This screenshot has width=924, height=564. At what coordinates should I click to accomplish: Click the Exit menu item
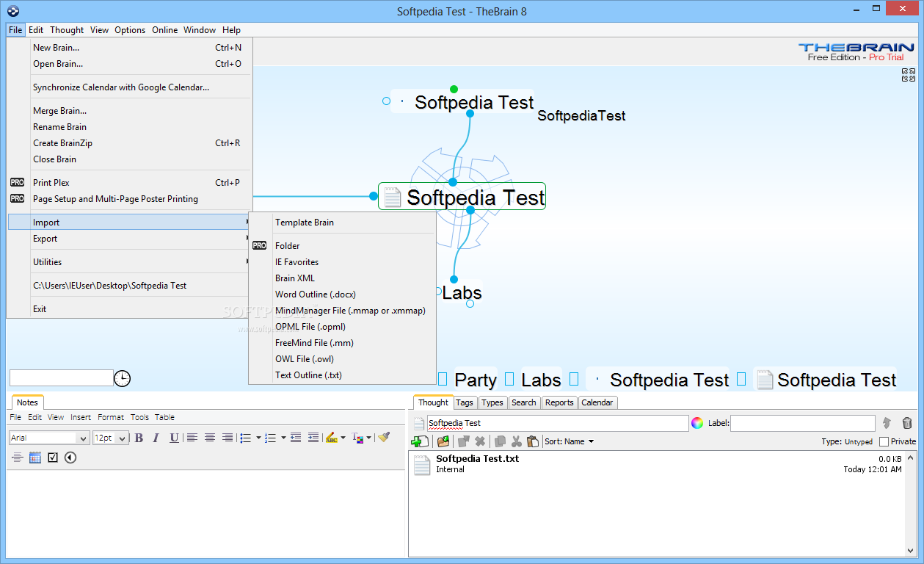pos(130,309)
